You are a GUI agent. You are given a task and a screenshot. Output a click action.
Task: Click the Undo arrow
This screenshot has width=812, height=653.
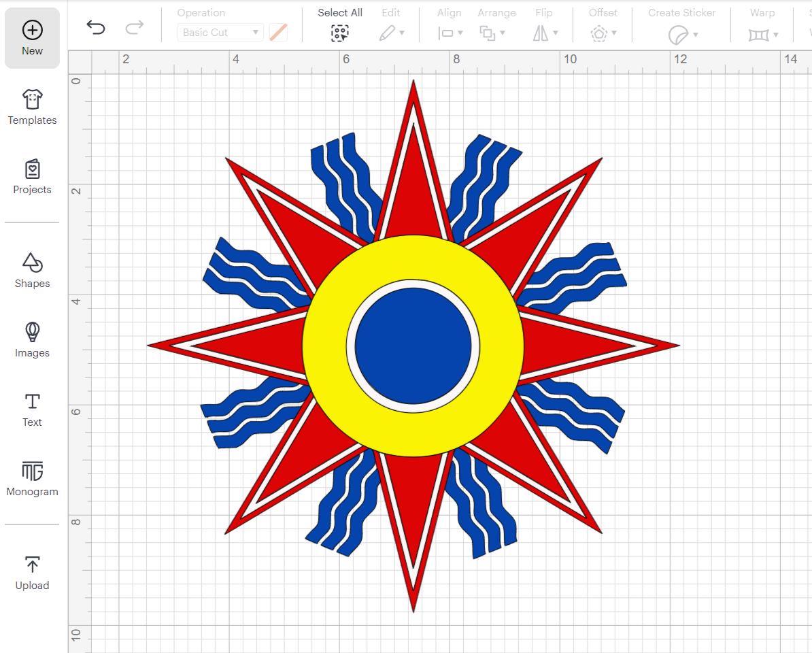[x=96, y=29]
